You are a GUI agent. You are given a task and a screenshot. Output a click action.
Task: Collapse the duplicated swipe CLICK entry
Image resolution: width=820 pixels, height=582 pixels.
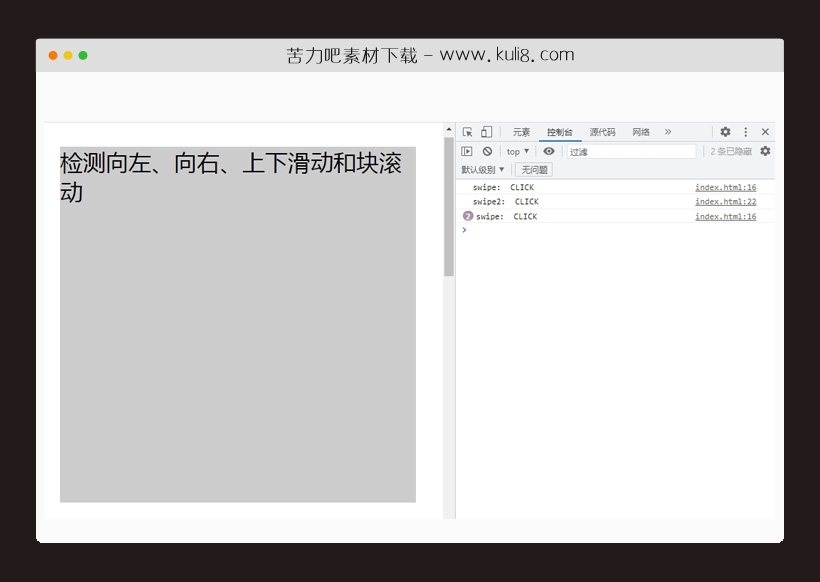pyautogui.click(x=467, y=216)
